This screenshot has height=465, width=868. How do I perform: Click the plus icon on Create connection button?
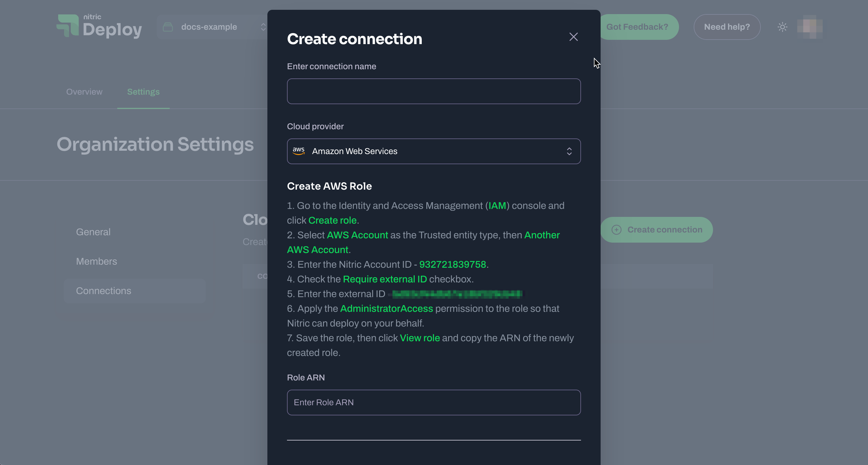(616, 230)
